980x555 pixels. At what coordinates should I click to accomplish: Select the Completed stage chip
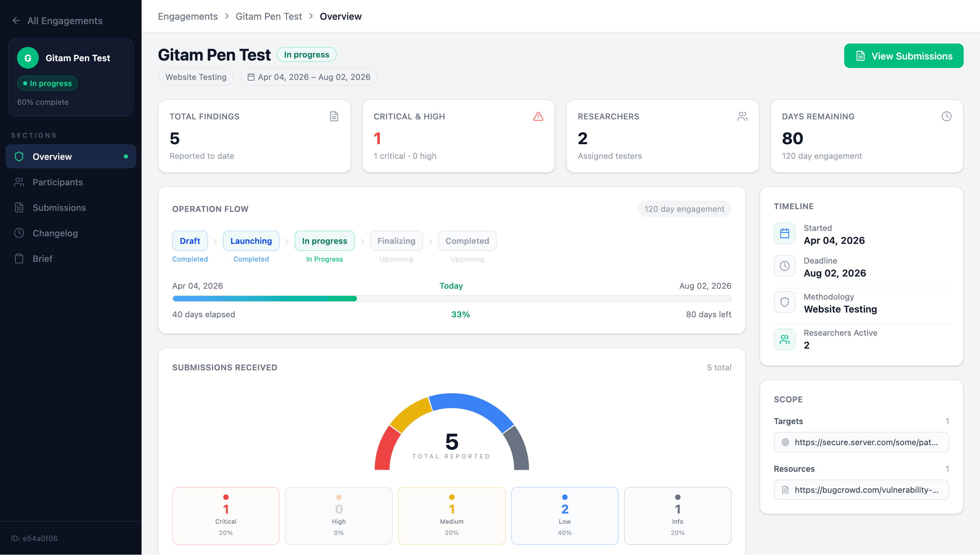(x=467, y=241)
